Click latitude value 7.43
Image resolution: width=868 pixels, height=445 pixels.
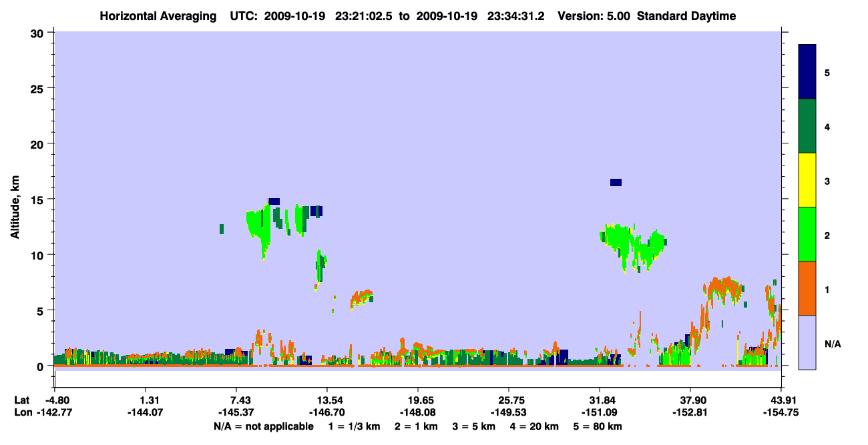[x=240, y=400]
